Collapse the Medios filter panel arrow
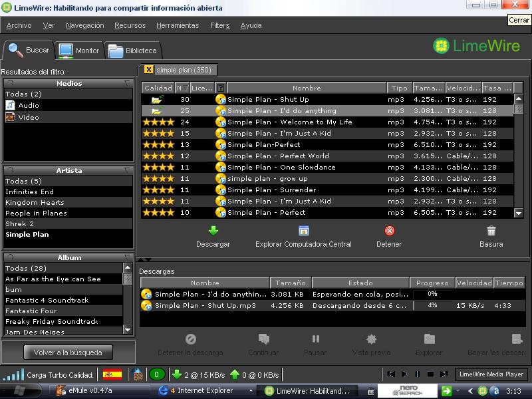 pos(128,83)
